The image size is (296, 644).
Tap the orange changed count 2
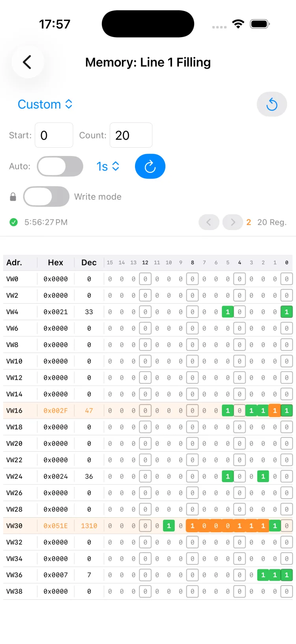tap(249, 222)
